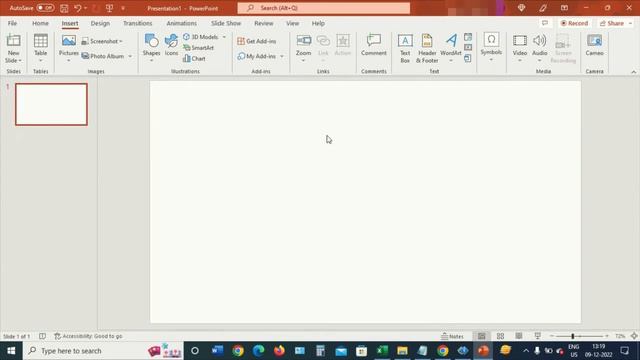Open the File tab
Image resolution: width=640 pixels, height=360 pixels.
click(x=12, y=23)
